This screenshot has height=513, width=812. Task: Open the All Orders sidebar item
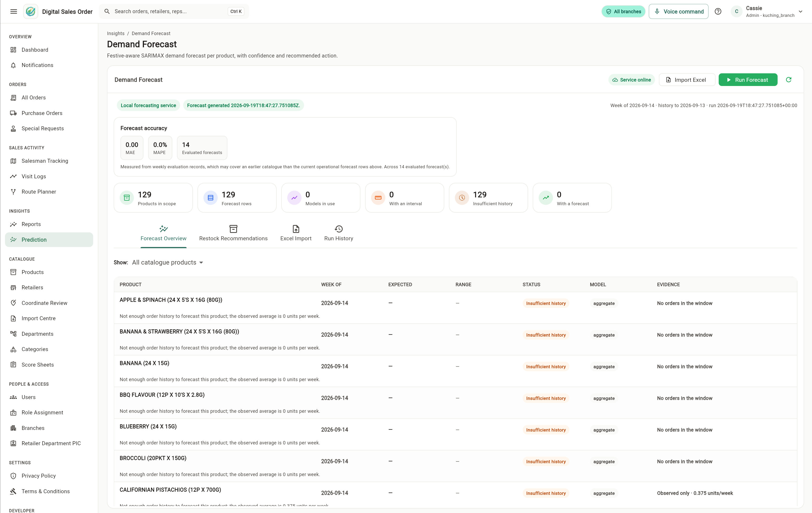click(49, 98)
